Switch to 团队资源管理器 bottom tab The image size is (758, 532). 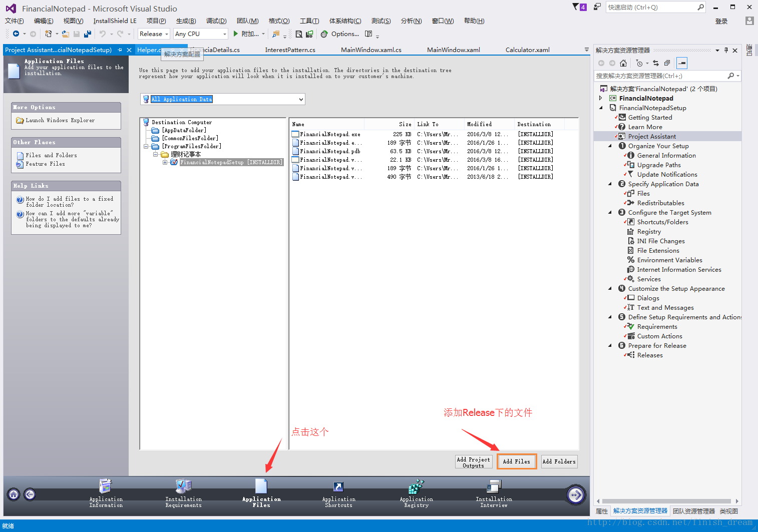click(694, 511)
